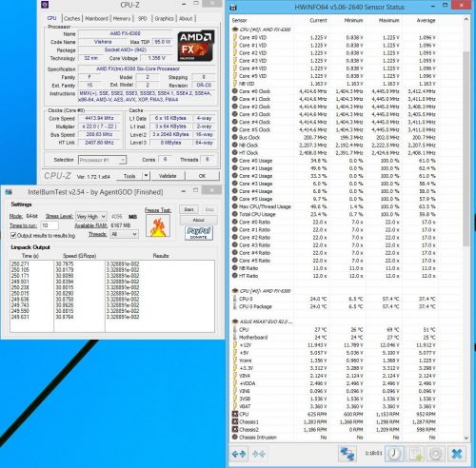Click the OK button in CPU-Z
This screenshot has height=468, width=476.
[202, 176]
